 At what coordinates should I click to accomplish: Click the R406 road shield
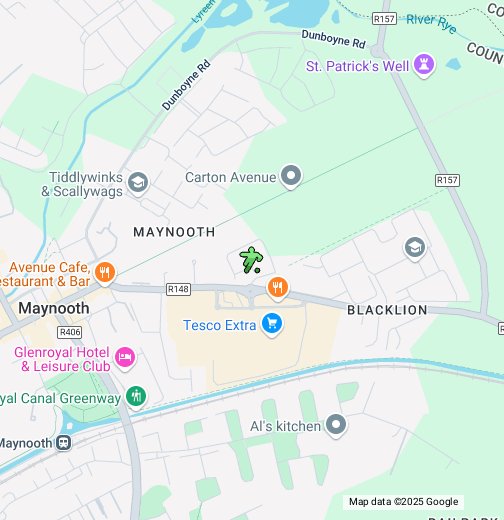pos(70,332)
